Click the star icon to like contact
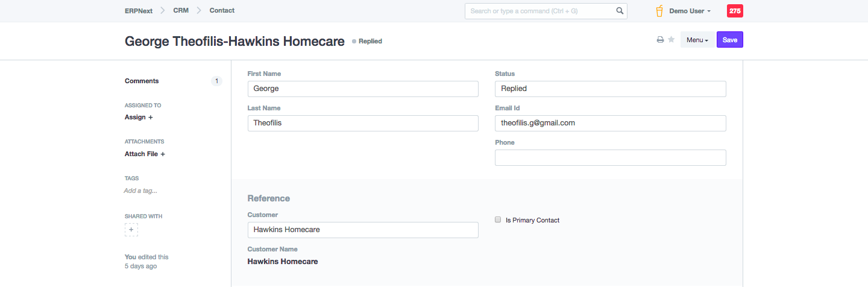The width and height of the screenshot is (868, 287). 671,40
